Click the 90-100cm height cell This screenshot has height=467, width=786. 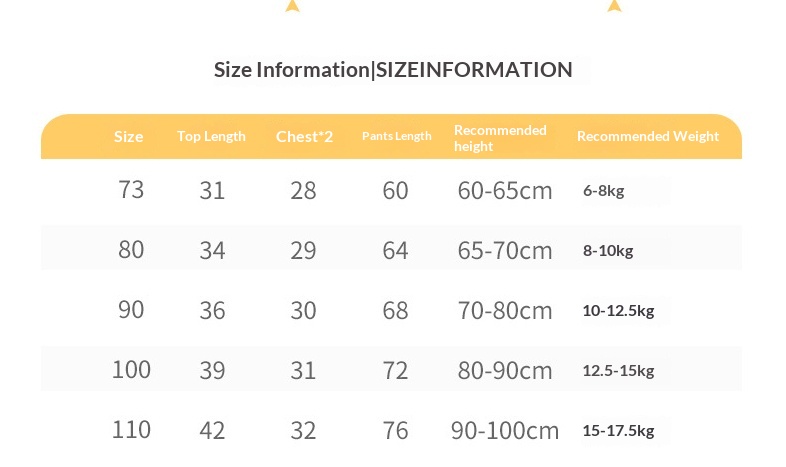[x=505, y=431]
